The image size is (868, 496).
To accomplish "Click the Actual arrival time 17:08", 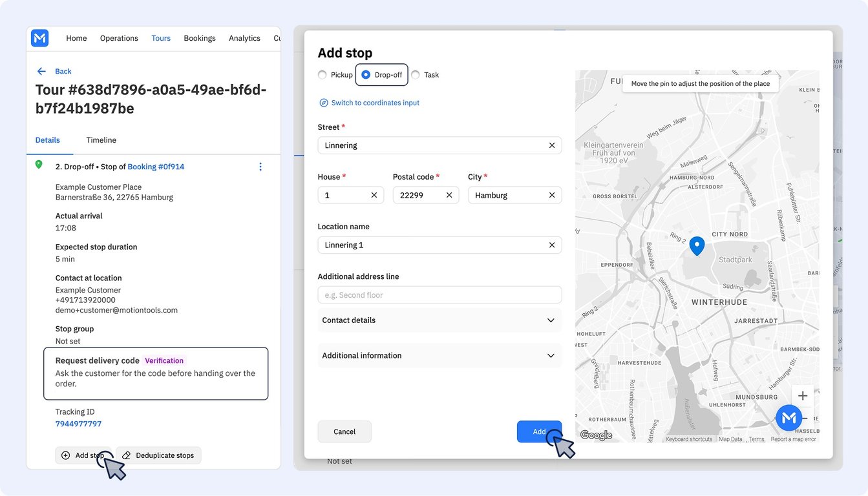I will tap(66, 228).
